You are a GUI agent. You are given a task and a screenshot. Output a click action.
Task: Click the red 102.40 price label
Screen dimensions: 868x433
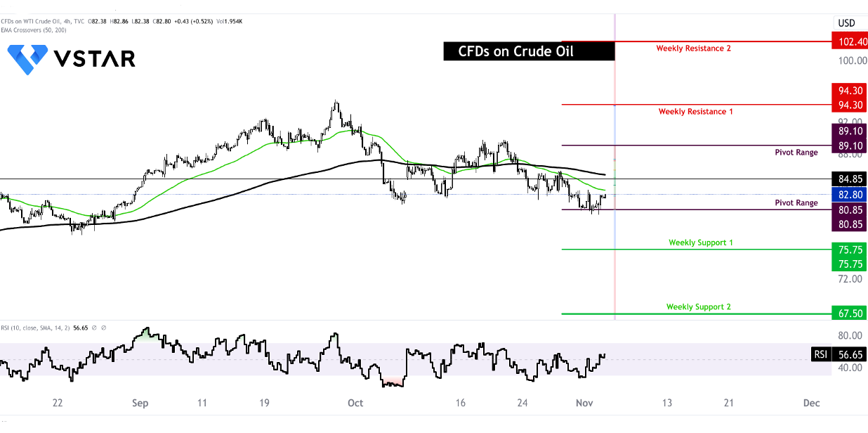click(849, 41)
